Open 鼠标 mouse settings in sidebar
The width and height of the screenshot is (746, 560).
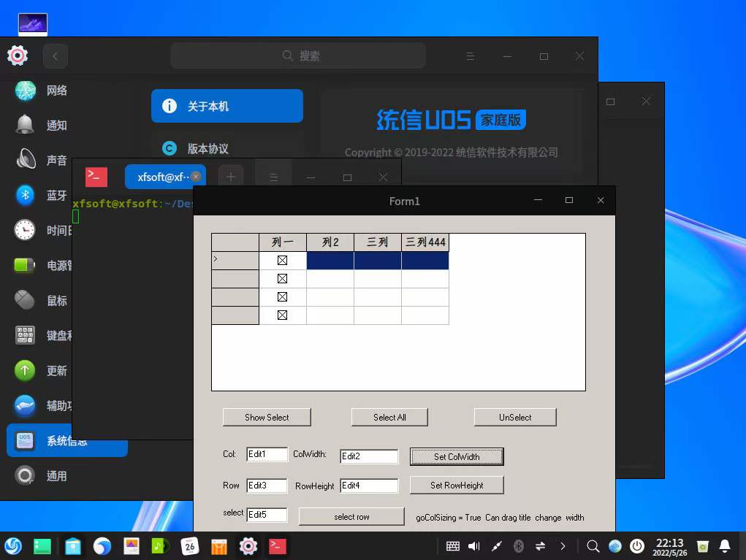tap(41, 300)
